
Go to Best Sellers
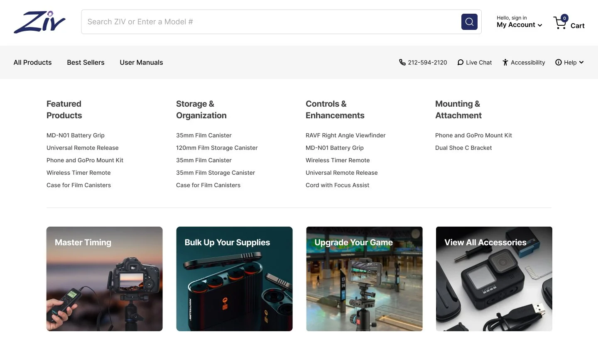tap(86, 62)
